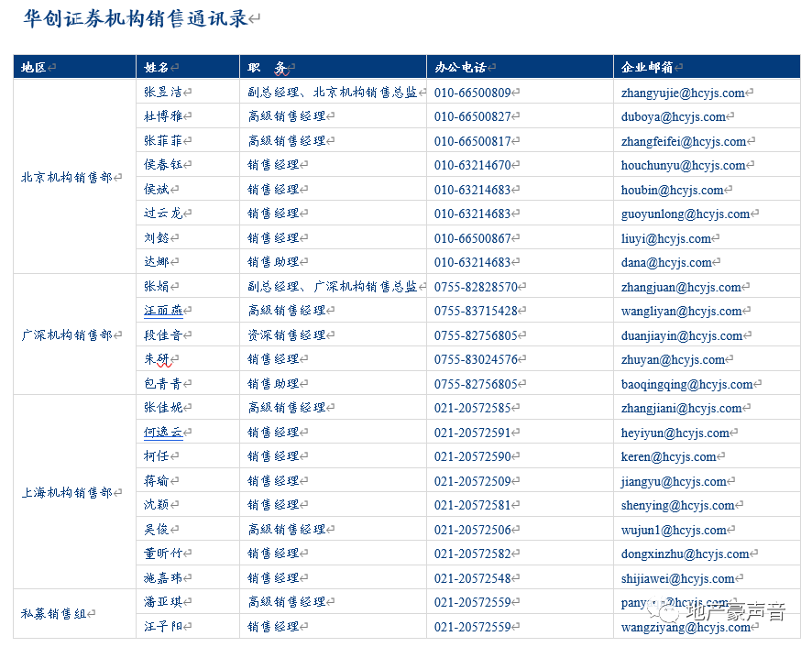Select the 上海机构销售部 region cell
This screenshot has height=647, width=812.
[x=67, y=492]
